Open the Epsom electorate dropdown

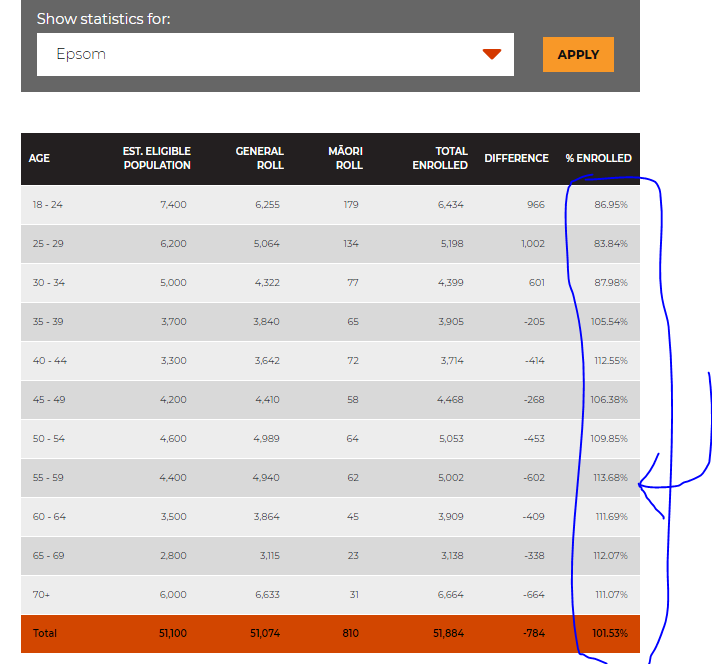pos(275,55)
